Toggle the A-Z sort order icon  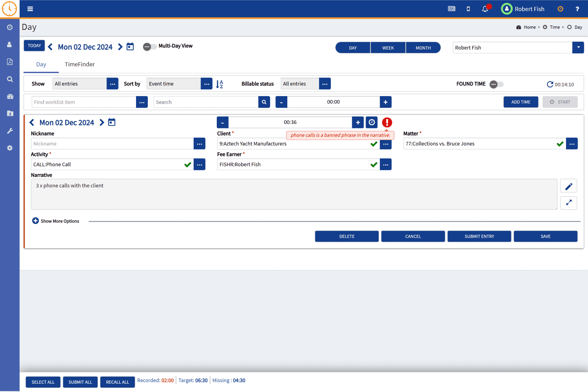(219, 84)
